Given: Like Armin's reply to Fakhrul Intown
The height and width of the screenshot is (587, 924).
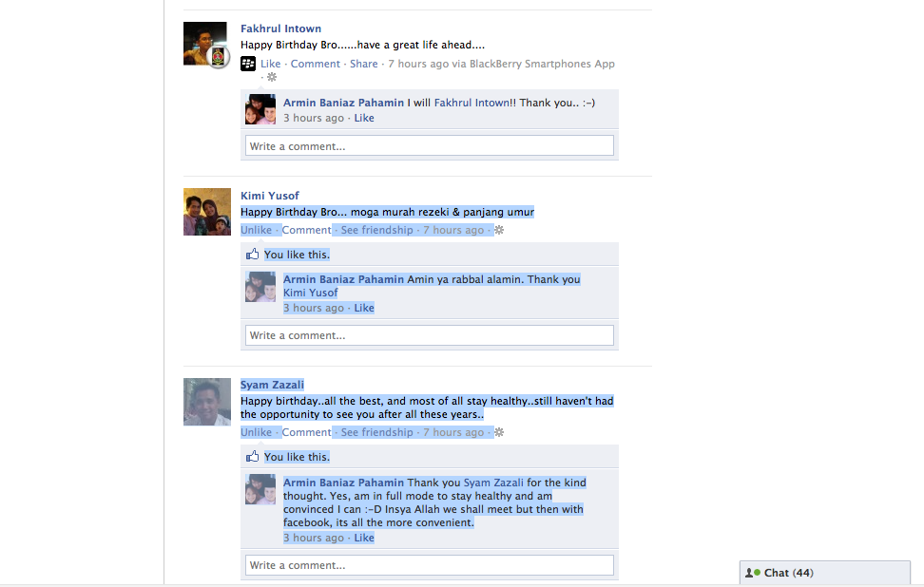Looking at the screenshot, I should click(x=364, y=118).
